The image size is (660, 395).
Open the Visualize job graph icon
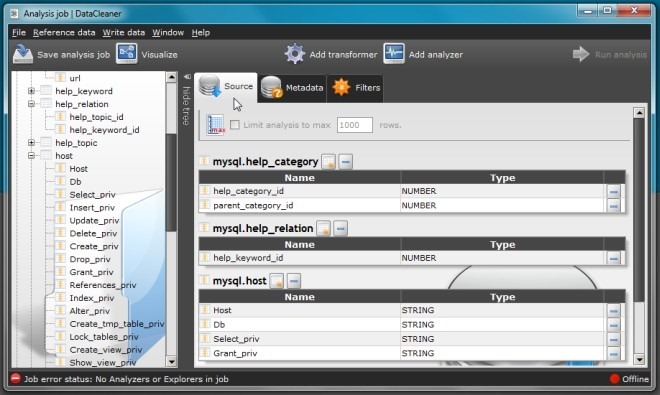point(127,54)
